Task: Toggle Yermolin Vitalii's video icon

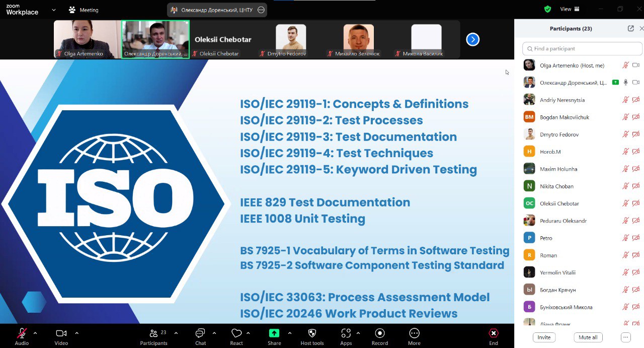Action: coord(636,272)
